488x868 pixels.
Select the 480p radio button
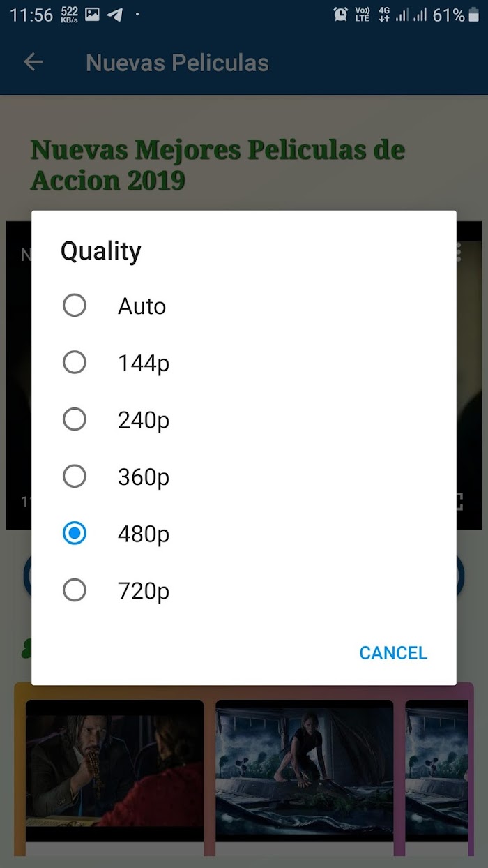(75, 534)
